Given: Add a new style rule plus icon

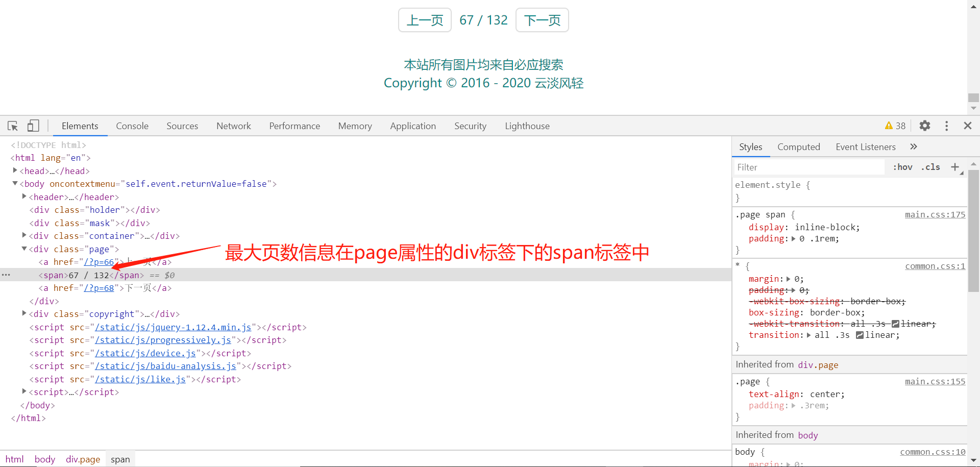Looking at the screenshot, I should tap(955, 167).
